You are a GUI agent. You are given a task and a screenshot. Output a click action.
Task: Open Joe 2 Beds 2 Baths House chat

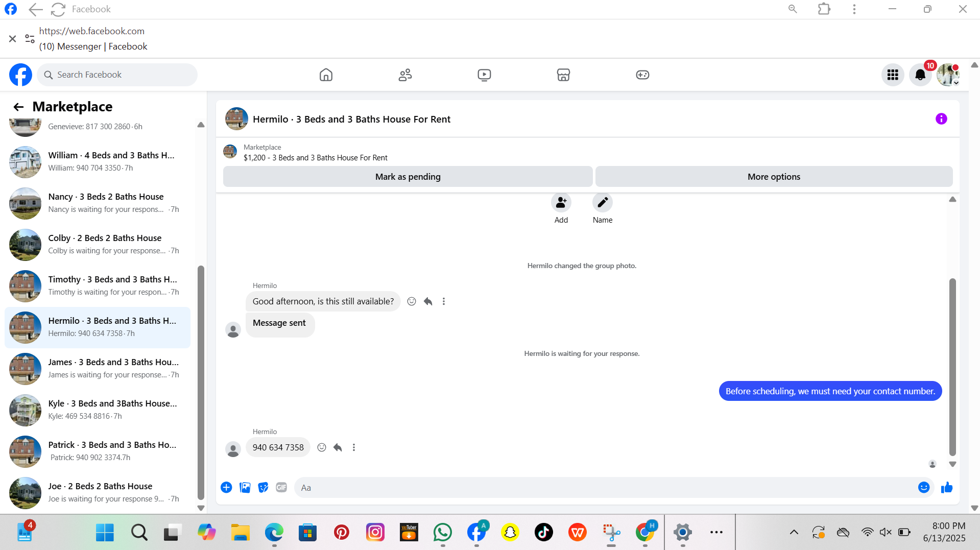98,492
